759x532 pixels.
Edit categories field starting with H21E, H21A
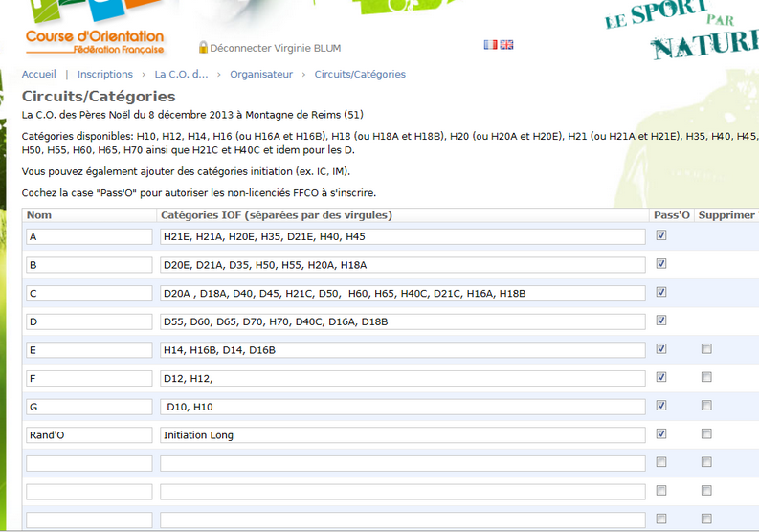[403, 236]
